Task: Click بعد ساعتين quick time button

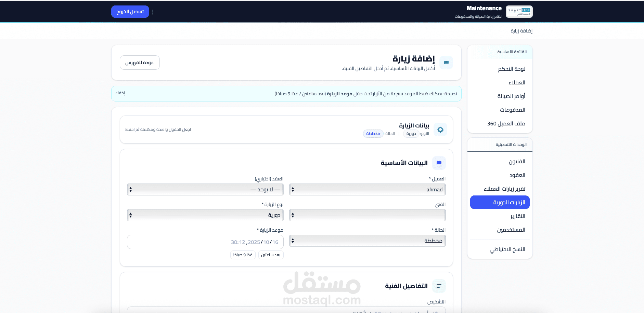Action: (x=271, y=255)
